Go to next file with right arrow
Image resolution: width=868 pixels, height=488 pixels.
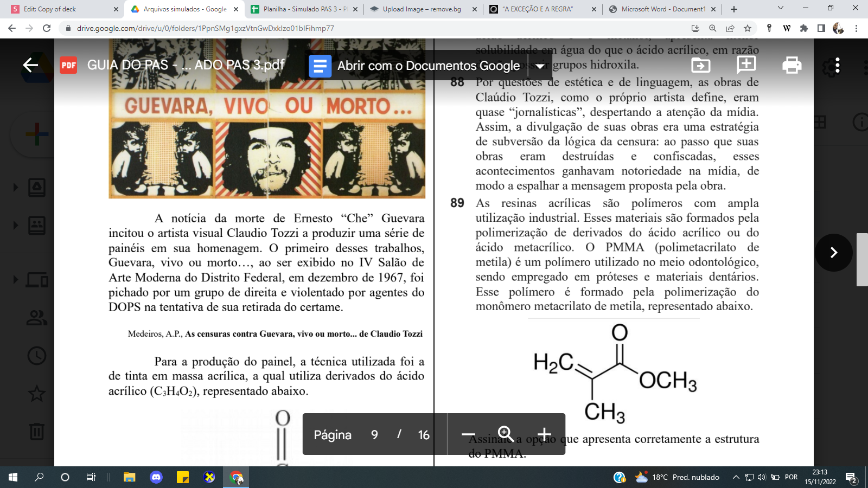pos(834,252)
